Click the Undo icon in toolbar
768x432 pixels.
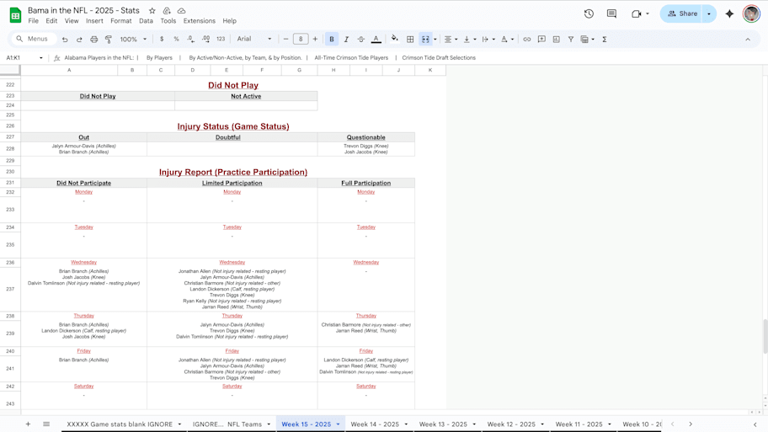65,39
